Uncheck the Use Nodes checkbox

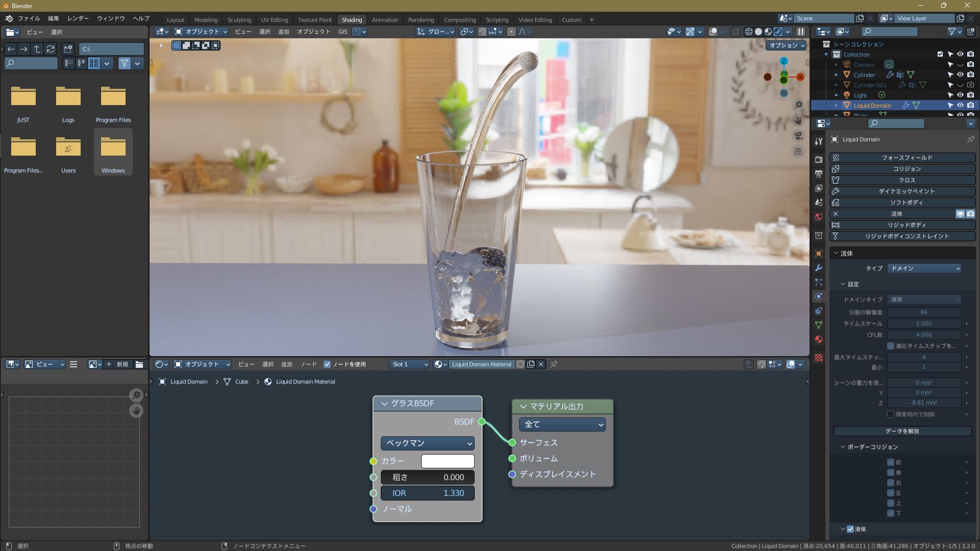point(327,364)
